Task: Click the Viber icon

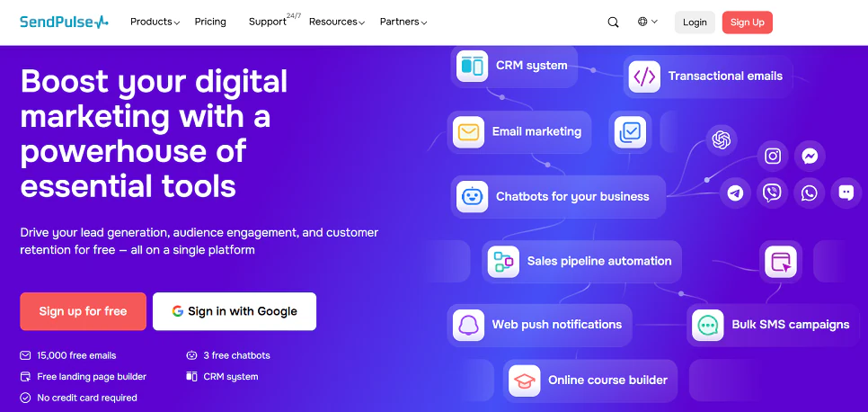Action: pyautogui.click(x=772, y=193)
